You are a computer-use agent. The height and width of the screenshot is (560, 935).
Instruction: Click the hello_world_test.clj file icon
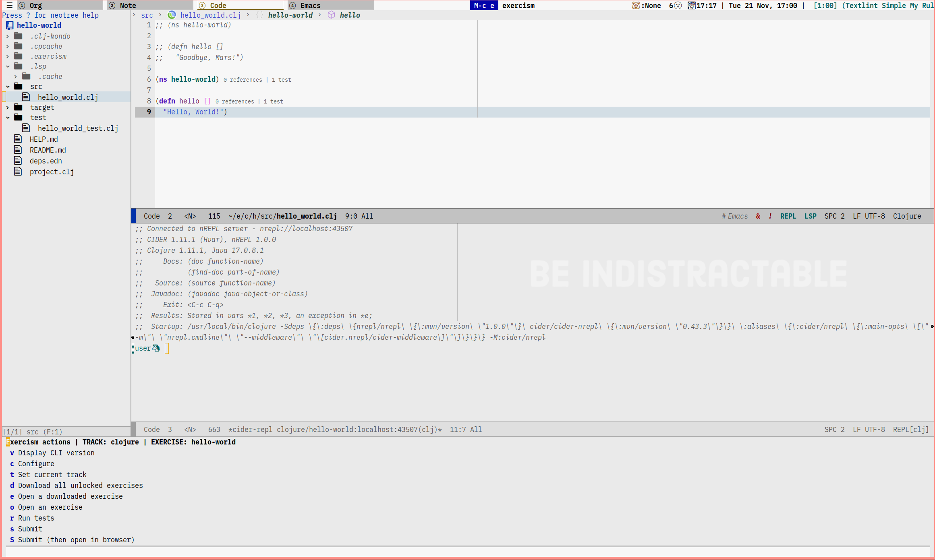pos(26,128)
